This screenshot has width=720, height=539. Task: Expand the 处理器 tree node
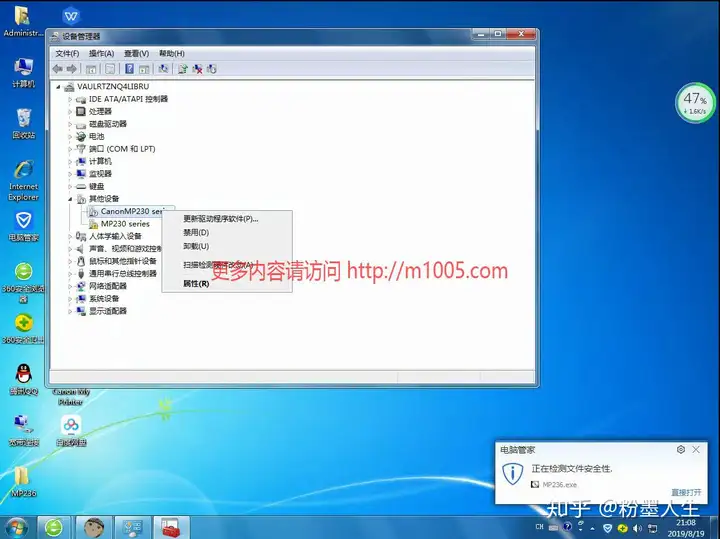click(70, 112)
